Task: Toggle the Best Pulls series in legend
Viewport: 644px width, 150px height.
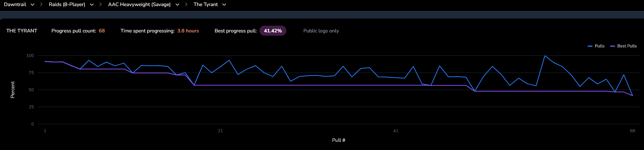Action: click(x=623, y=46)
